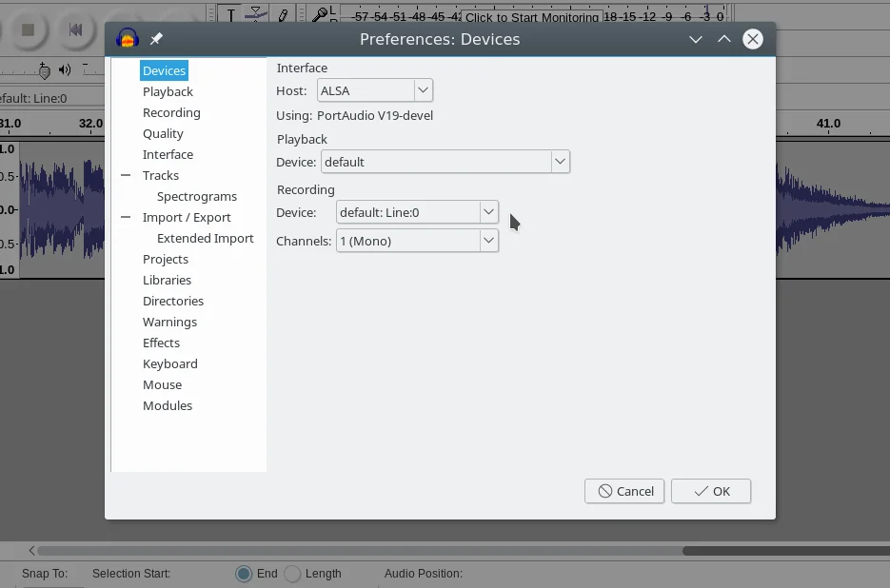Open Tracks preferences category

click(x=161, y=175)
